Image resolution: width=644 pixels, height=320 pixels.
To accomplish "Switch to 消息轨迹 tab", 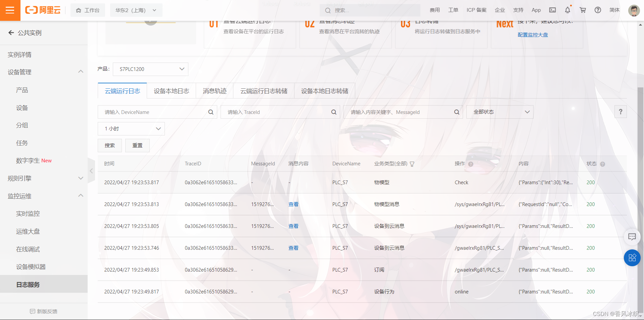I will click(x=215, y=91).
